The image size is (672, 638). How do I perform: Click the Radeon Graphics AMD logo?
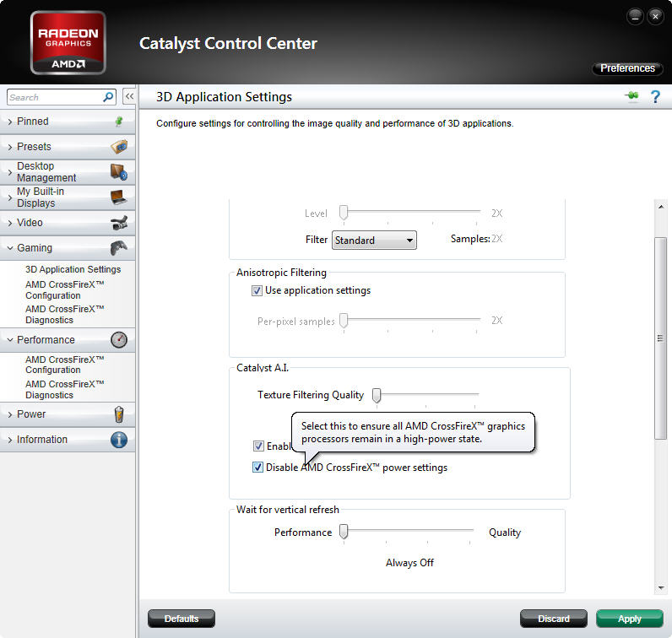coord(68,43)
